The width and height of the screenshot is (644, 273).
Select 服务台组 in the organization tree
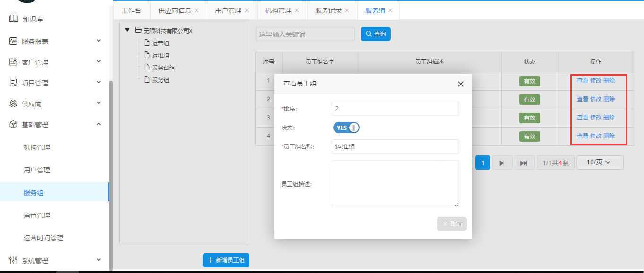click(163, 68)
